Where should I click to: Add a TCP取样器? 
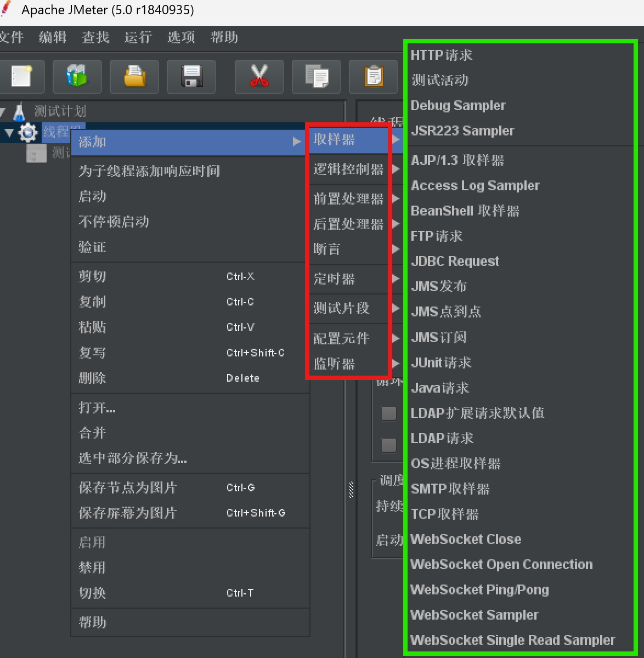(x=520, y=514)
